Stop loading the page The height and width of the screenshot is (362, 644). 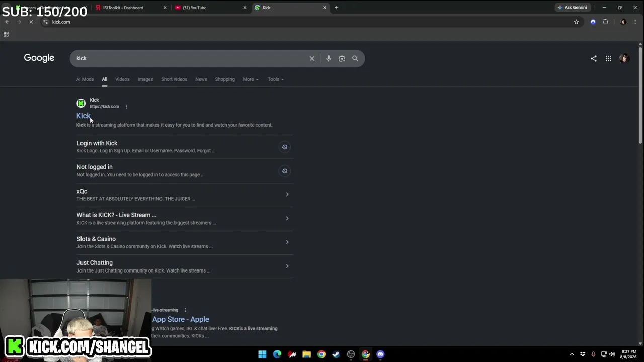pyautogui.click(x=31, y=22)
